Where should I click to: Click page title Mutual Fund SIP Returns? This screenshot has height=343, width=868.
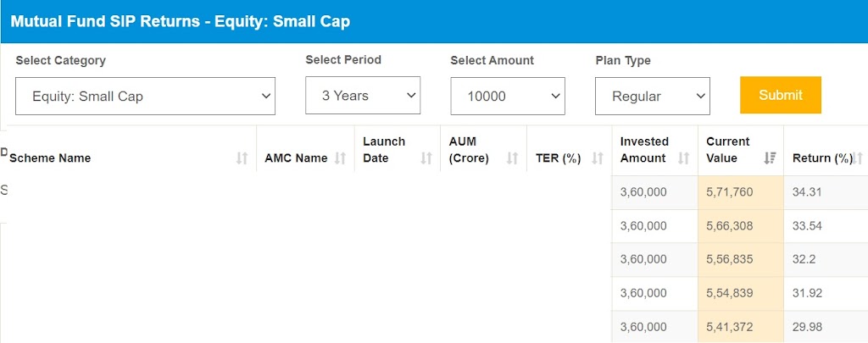105,21
